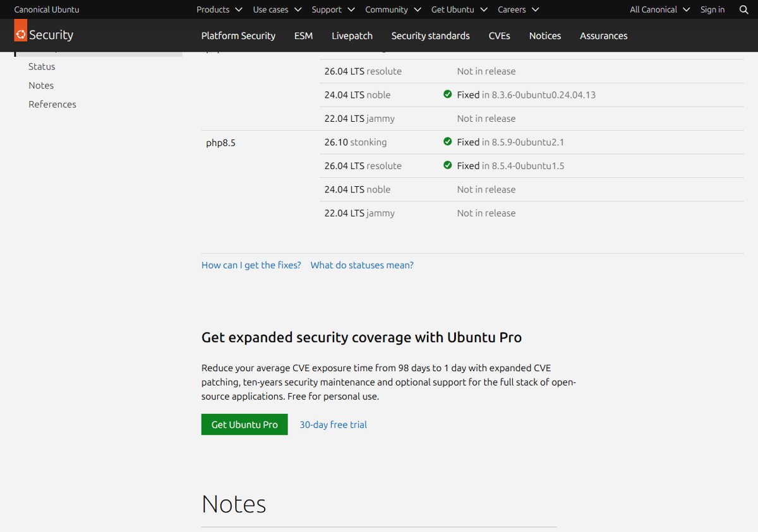Click the Get Ubuntu Pro button
Image resolution: width=758 pixels, height=532 pixels.
[244, 424]
